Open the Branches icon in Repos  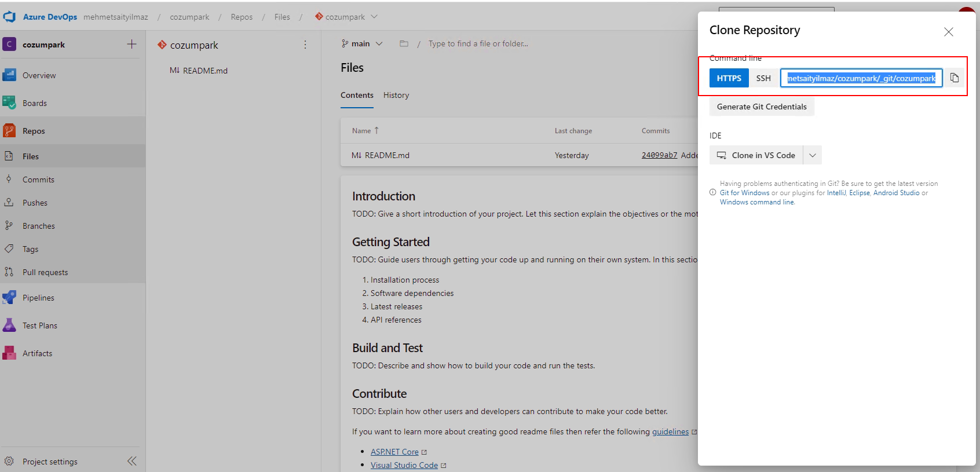pos(9,226)
